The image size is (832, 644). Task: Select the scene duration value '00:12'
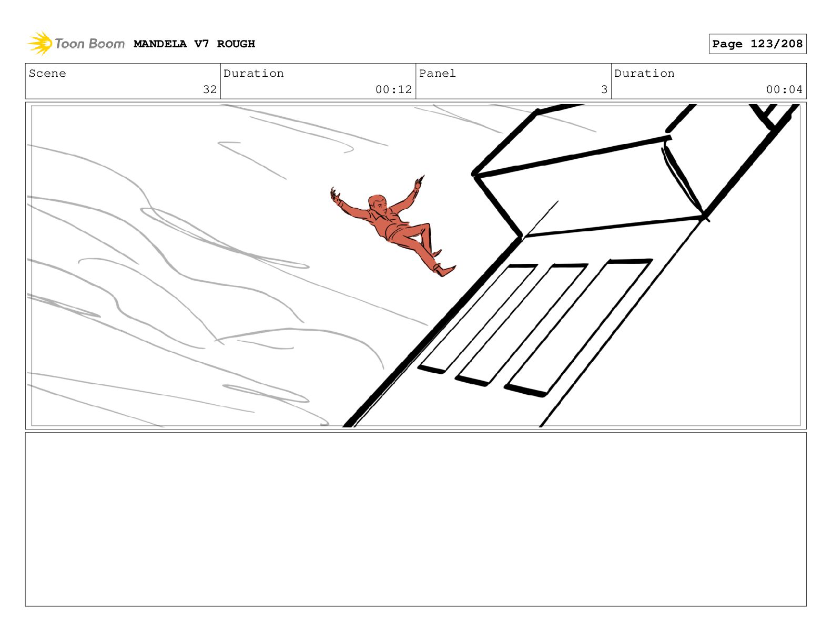pos(393,89)
